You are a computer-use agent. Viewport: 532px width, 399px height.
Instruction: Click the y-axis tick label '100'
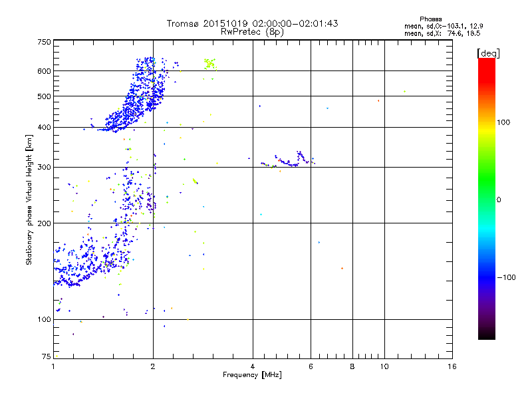point(44,319)
